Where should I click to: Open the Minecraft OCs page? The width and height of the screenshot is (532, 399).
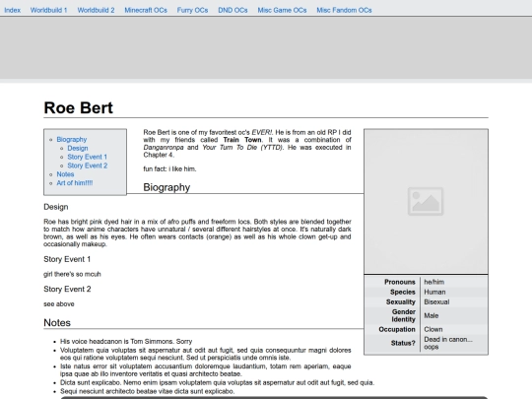point(146,10)
